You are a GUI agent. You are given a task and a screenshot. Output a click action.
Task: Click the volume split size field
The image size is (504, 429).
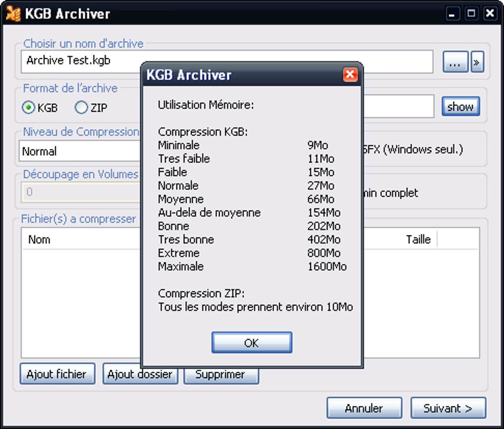pos(81,192)
